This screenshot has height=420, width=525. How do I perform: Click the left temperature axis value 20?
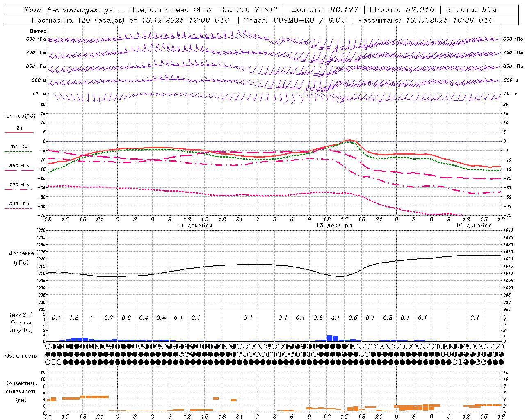tap(43, 105)
